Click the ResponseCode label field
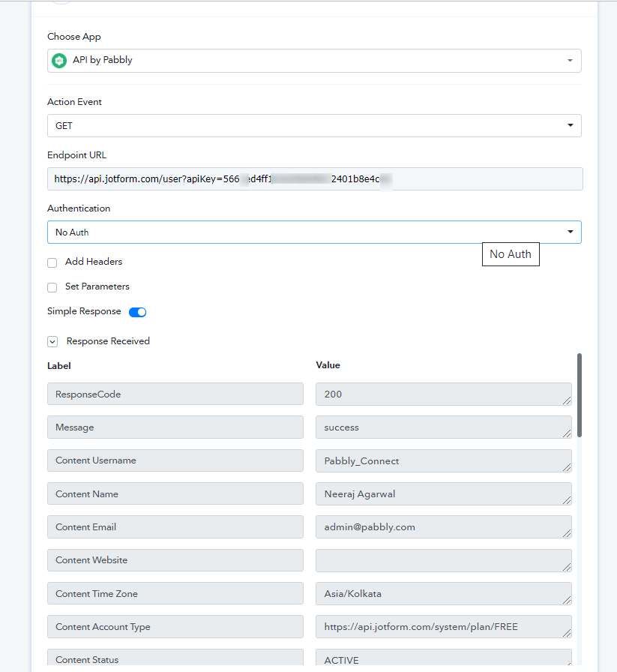The image size is (617, 672). coord(175,394)
